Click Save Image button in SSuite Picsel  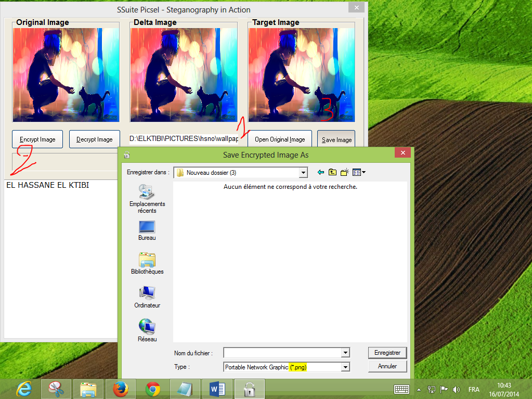tap(336, 139)
